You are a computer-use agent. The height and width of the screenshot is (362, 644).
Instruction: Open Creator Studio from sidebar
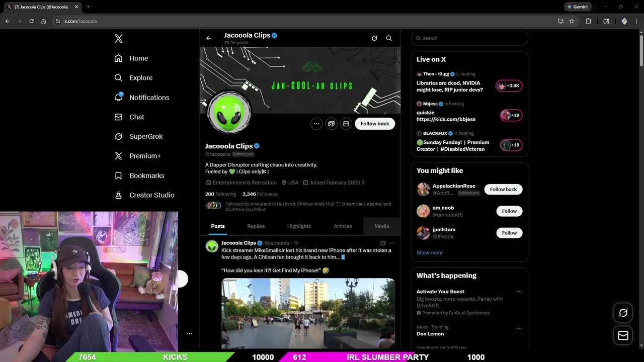(144, 195)
